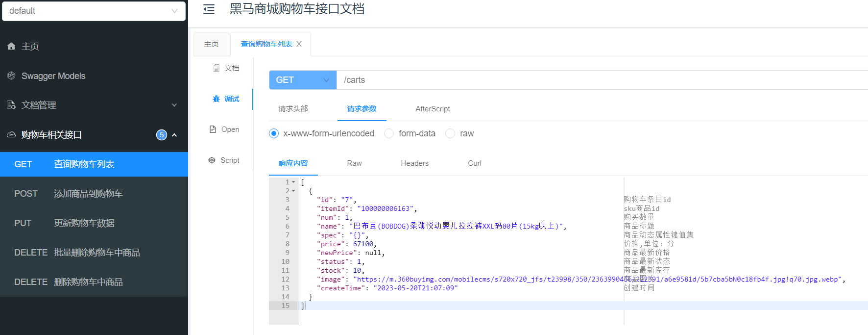Click the Open file icon

213,129
